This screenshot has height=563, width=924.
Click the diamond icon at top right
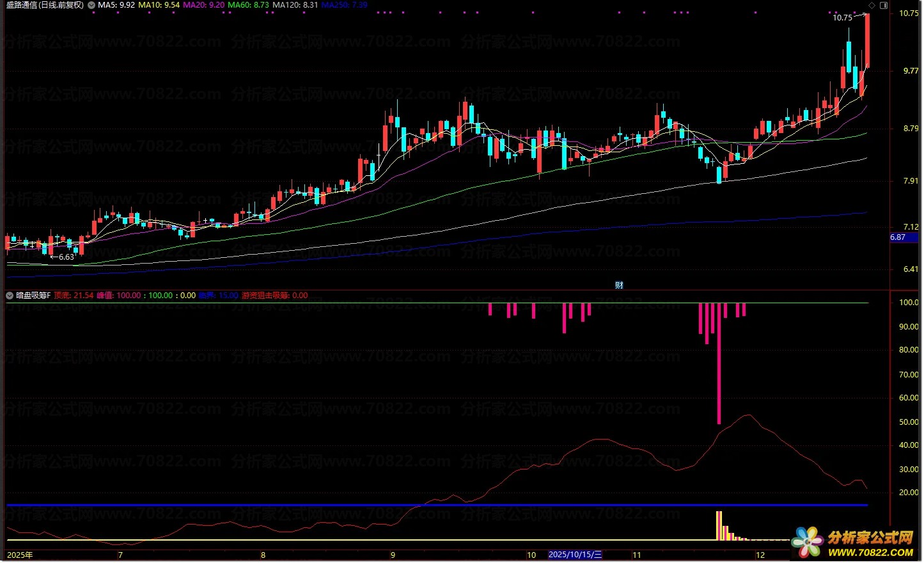(x=872, y=5)
